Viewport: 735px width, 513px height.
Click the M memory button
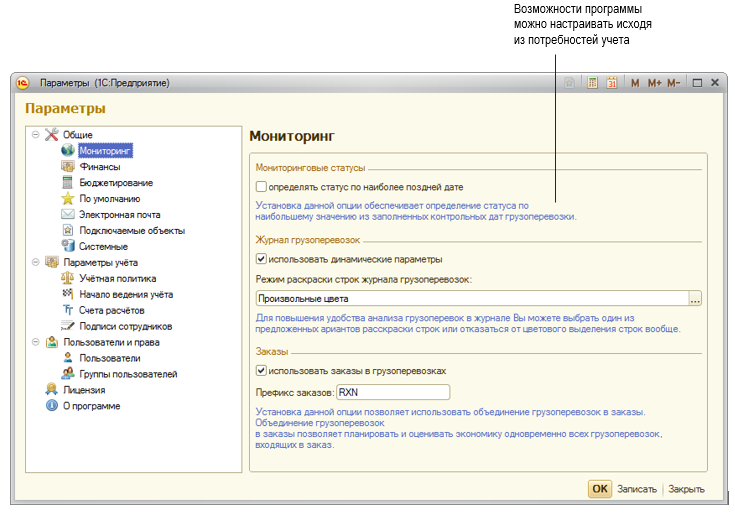[635, 83]
